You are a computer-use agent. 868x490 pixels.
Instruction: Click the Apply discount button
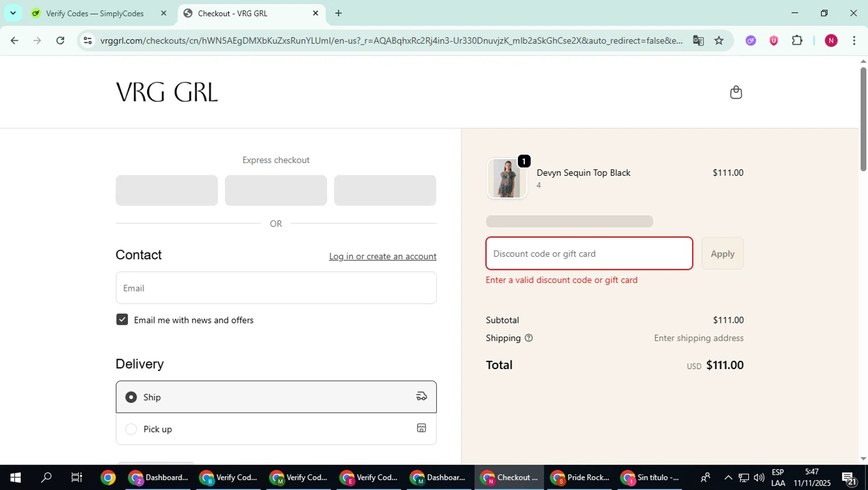(x=722, y=253)
